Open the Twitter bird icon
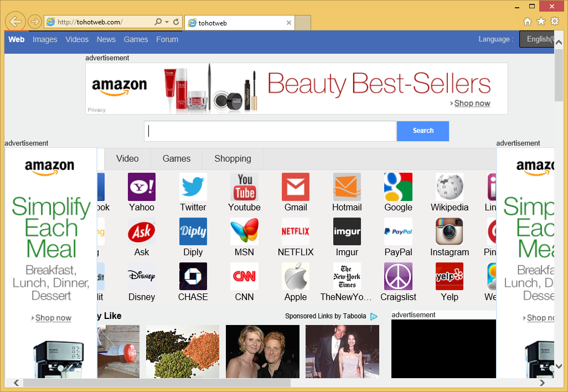 point(193,187)
